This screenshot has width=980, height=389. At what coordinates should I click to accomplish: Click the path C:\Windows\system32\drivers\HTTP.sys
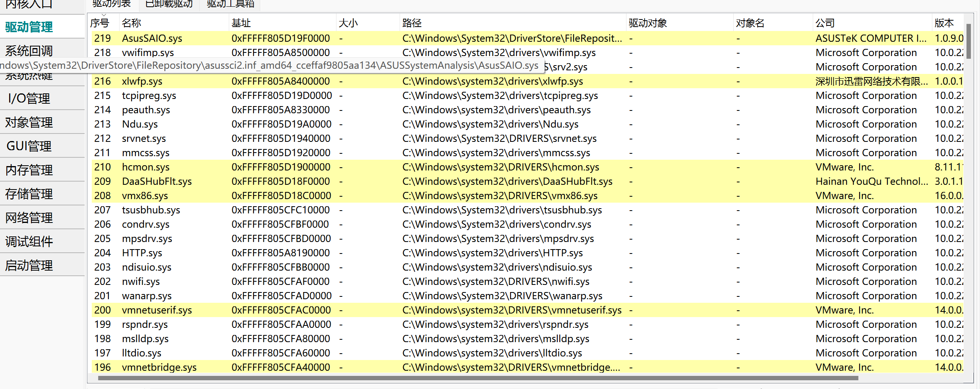[x=493, y=253]
